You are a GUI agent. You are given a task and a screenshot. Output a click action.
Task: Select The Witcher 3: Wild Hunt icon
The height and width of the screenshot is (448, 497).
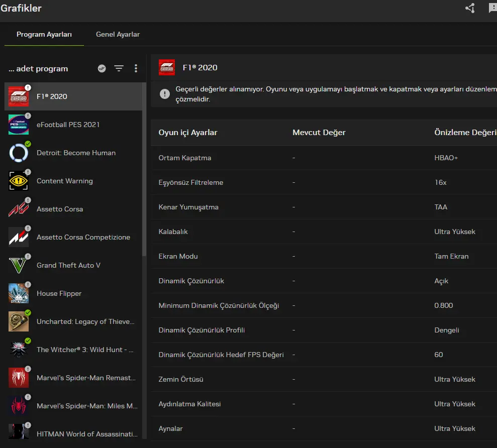tap(19, 350)
